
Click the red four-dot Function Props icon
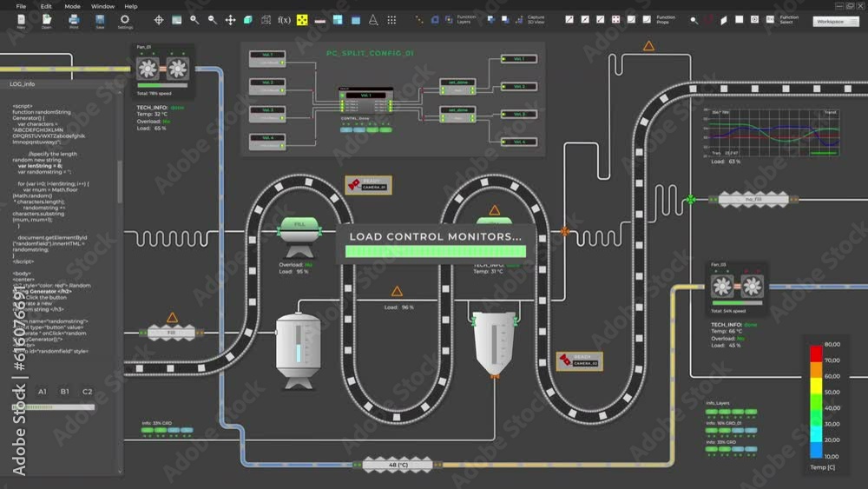(615, 19)
